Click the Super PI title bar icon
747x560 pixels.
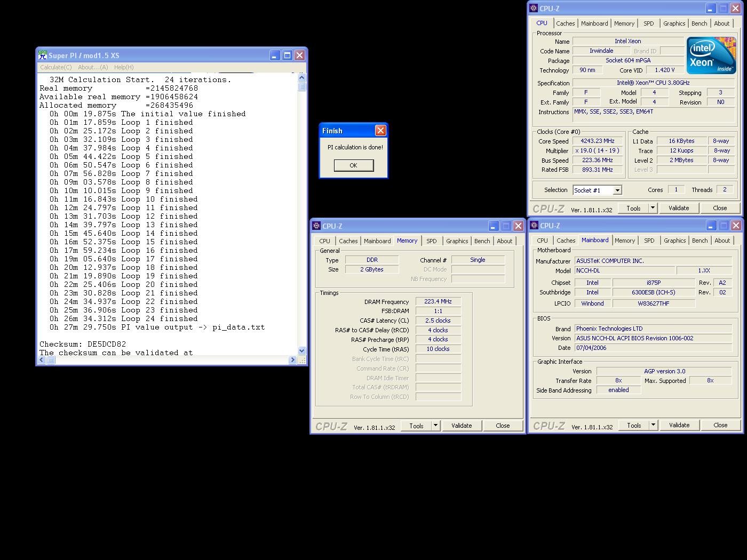coord(43,55)
